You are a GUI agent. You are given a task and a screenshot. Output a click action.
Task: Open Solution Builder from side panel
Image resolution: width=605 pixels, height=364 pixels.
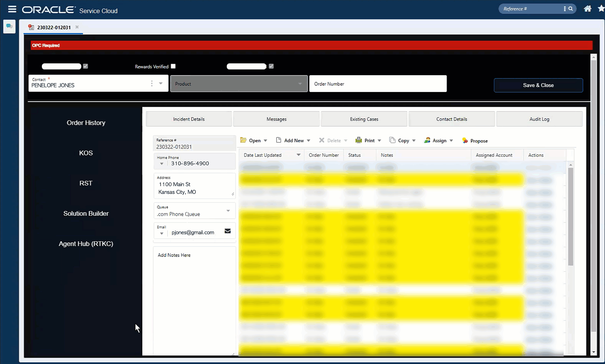[x=86, y=213]
